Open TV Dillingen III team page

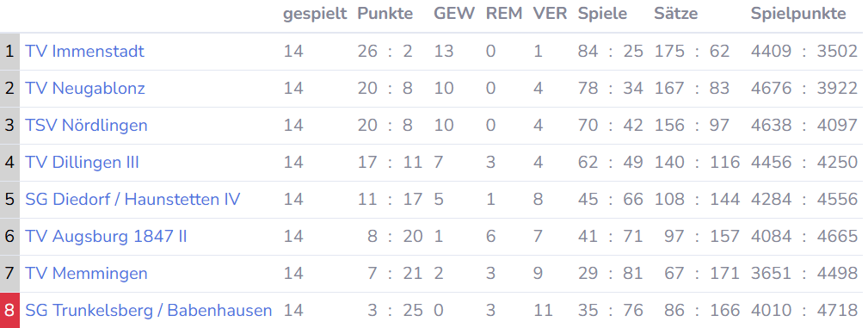[x=82, y=163]
